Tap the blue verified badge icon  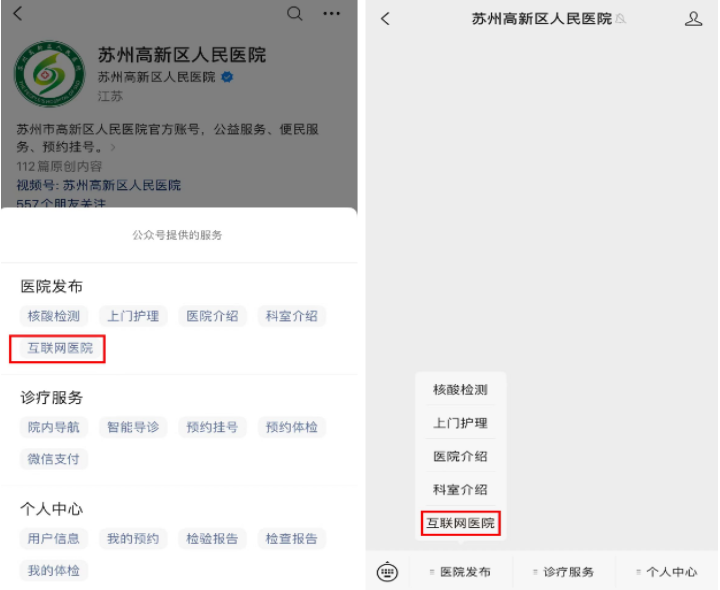pos(227,77)
